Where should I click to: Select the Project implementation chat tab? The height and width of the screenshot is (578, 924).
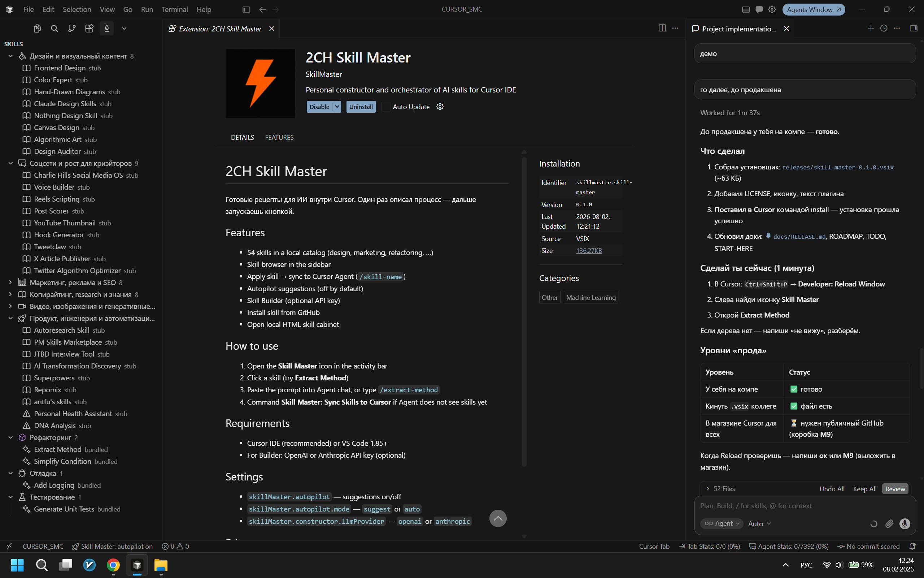point(738,29)
